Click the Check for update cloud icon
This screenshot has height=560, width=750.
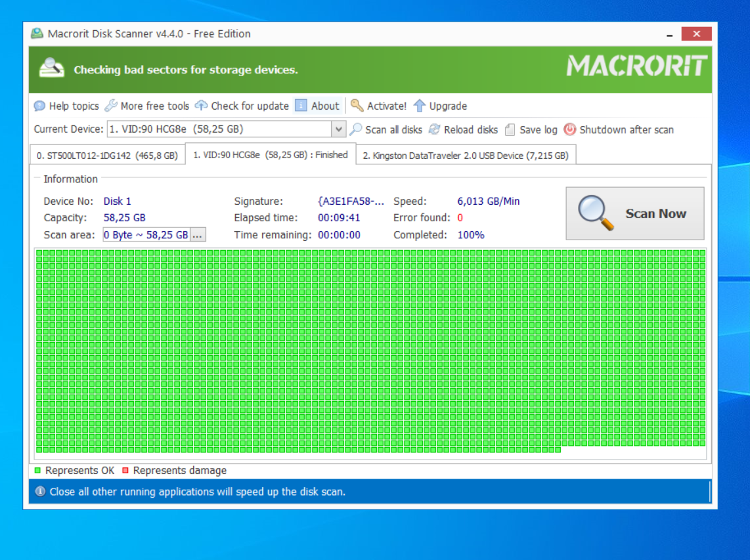click(x=202, y=105)
